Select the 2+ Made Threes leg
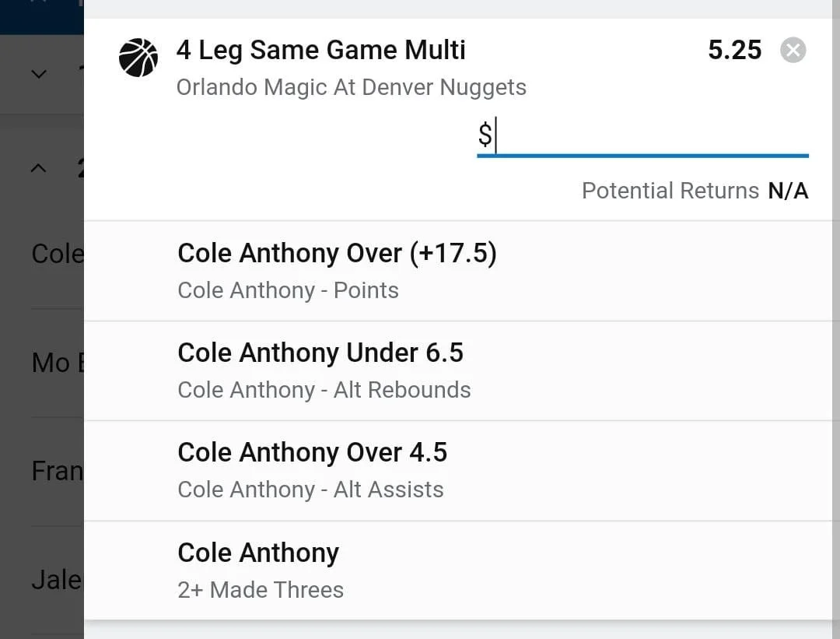Viewport: 840px width, 639px height. pos(261,589)
